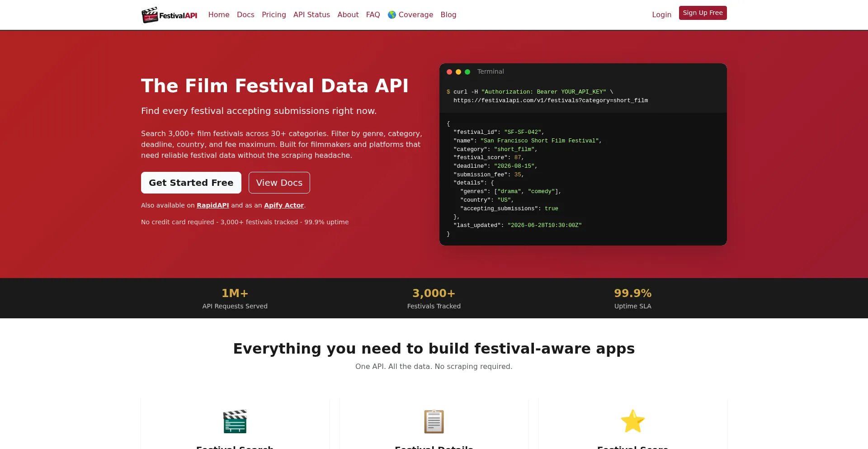The image size is (868, 449).
Task: Open the Blog nav item
Action: tap(448, 15)
